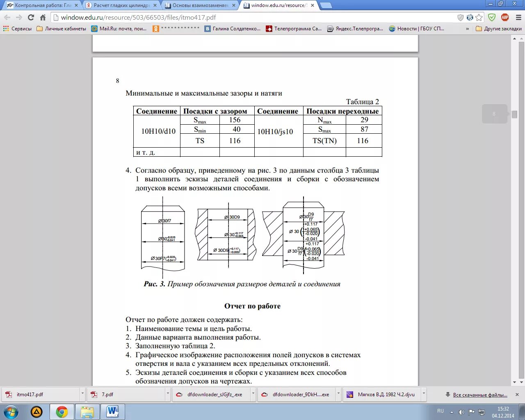Expand options for itmo417.pdf download
The height and width of the screenshot is (420, 525).
(82, 395)
